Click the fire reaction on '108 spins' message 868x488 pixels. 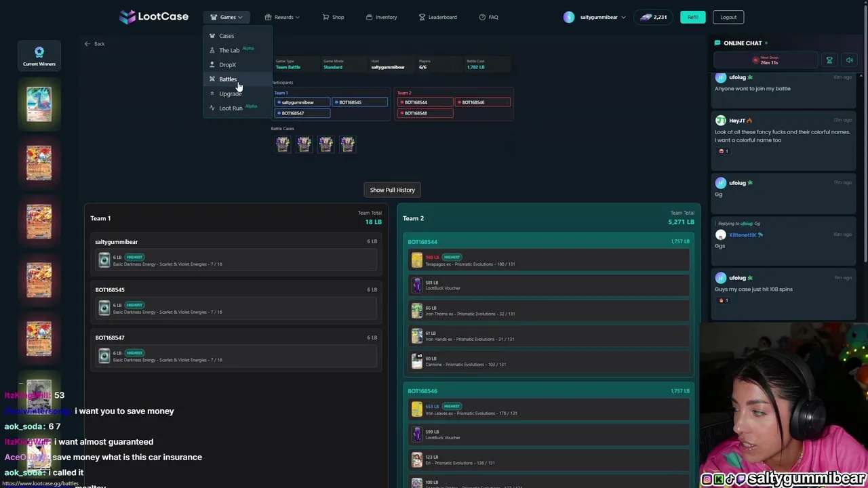724,300
